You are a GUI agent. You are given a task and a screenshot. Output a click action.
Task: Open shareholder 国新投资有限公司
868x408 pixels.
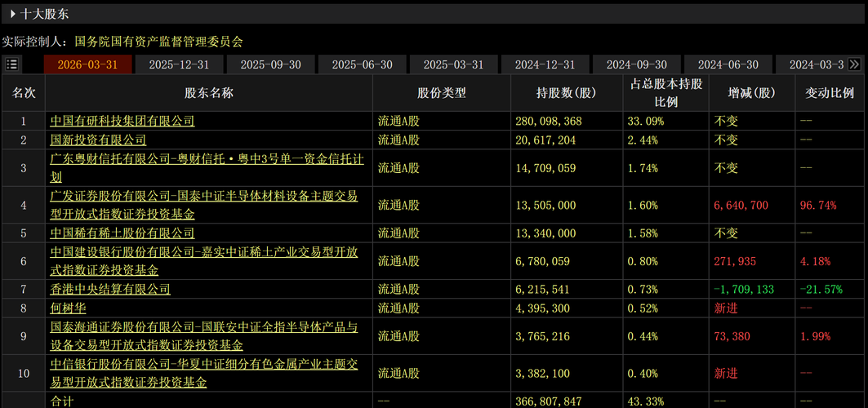pos(98,140)
